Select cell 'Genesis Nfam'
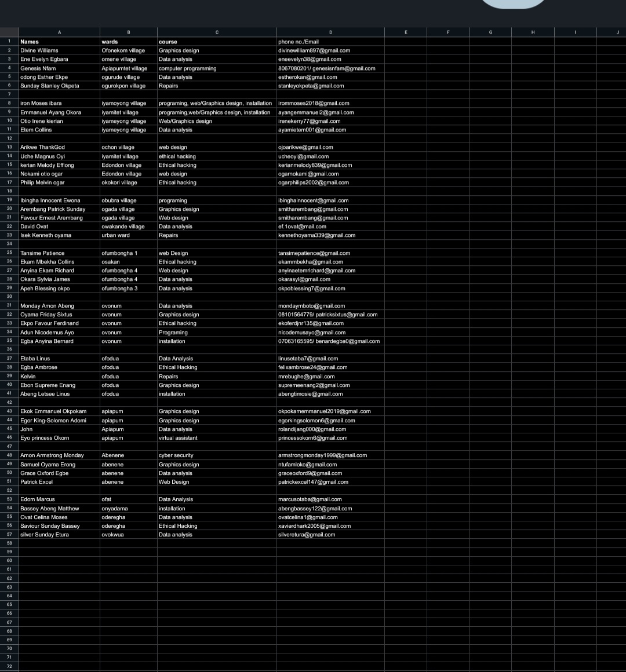 point(59,68)
